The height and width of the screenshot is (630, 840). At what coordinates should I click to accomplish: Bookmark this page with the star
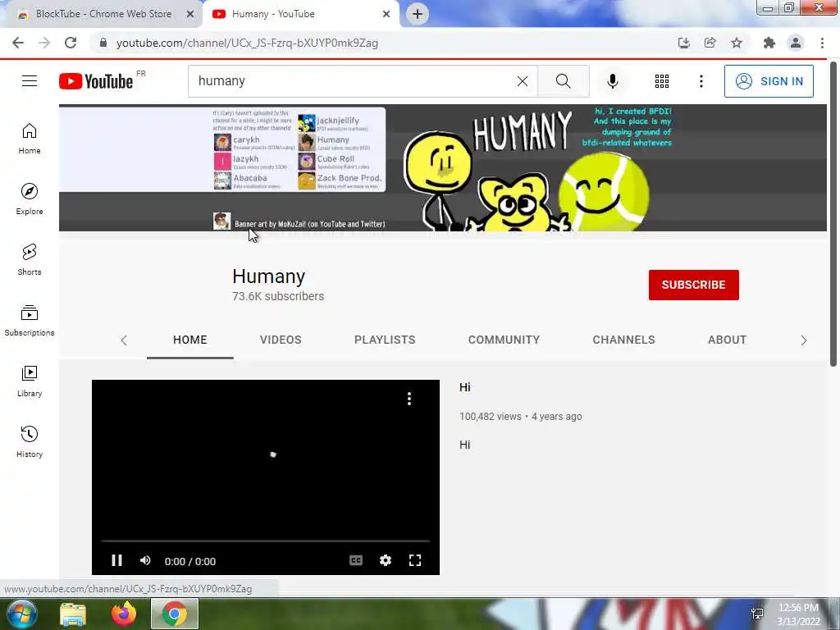click(737, 43)
